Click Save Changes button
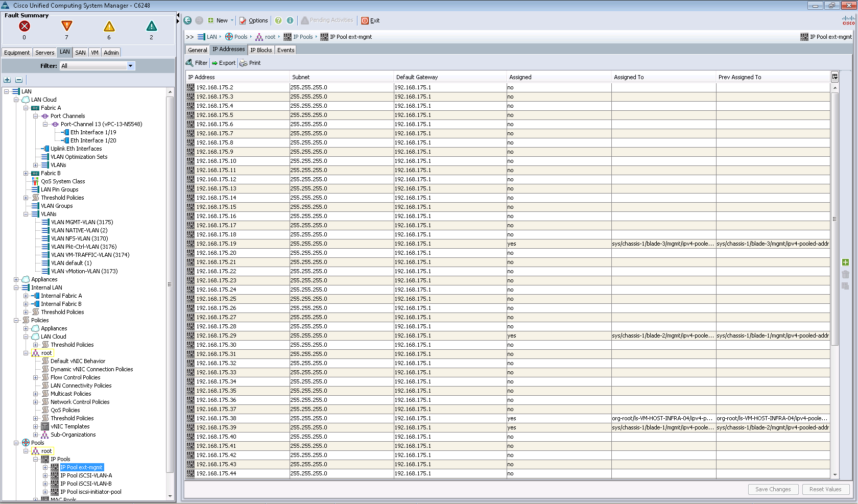 coord(773,489)
